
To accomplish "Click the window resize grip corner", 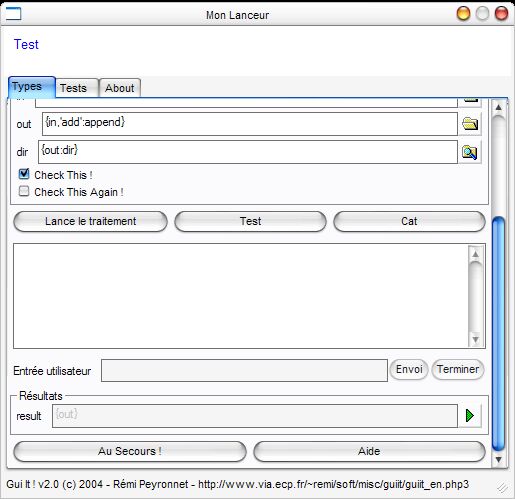I will pyautogui.click(x=502, y=487).
